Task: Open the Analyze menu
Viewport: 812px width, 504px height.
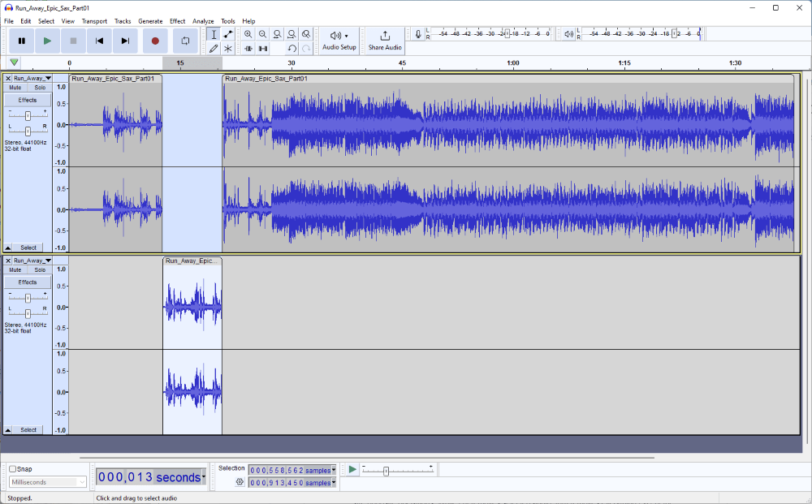Action: 203,21
